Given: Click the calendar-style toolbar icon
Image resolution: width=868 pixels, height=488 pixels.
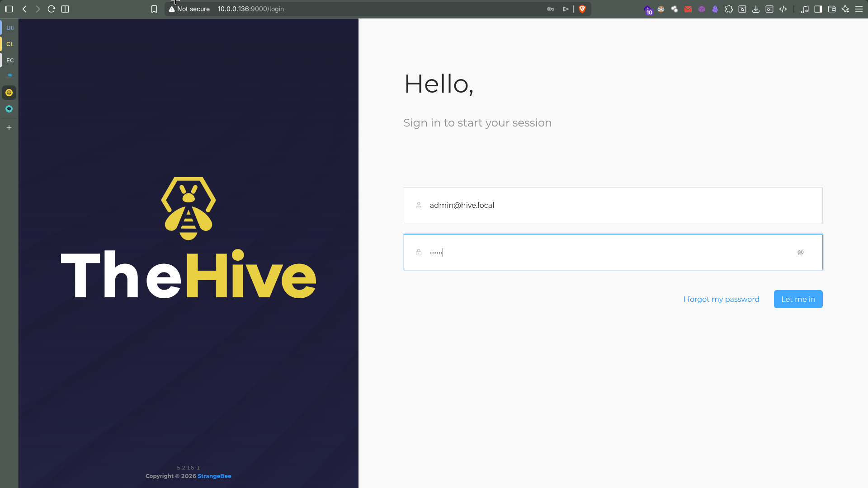Looking at the screenshot, I should 769,9.
